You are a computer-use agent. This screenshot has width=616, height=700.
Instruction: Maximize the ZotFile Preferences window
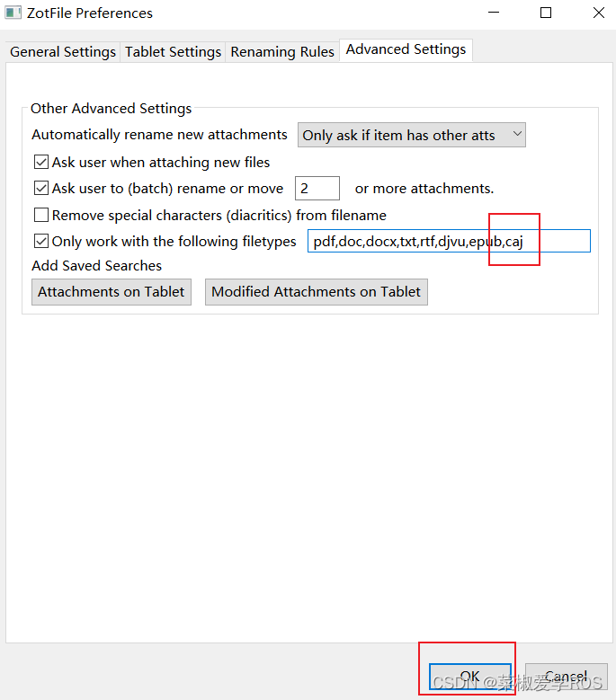click(x=546, y=13)
